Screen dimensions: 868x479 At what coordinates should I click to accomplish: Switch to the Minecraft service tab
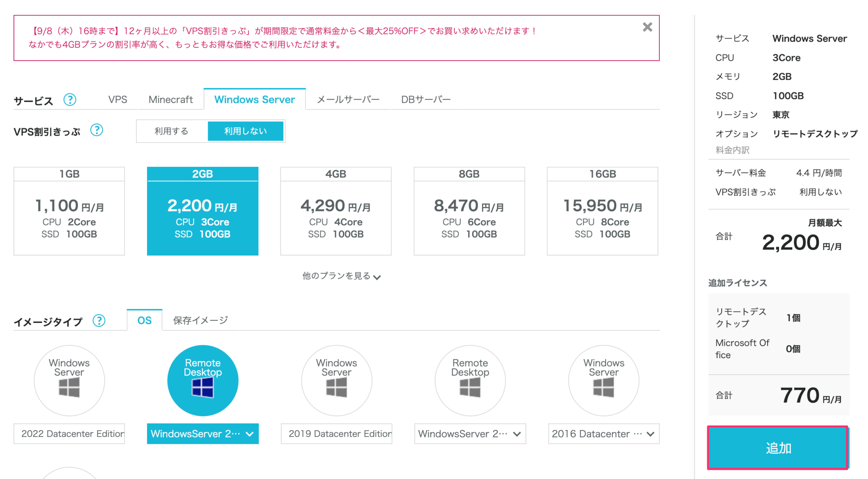point(170,99)
